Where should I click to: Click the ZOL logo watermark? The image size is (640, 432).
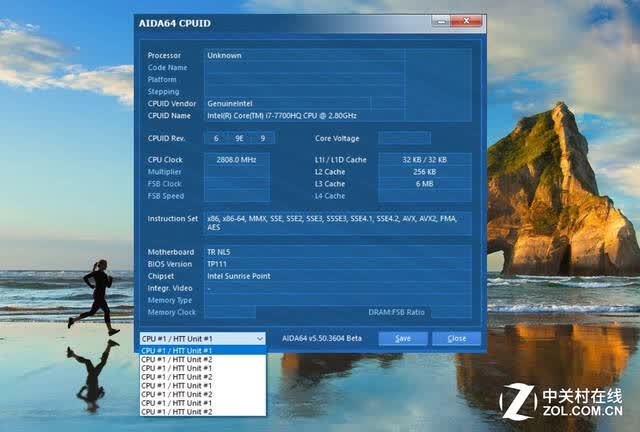tap(562, 401)
